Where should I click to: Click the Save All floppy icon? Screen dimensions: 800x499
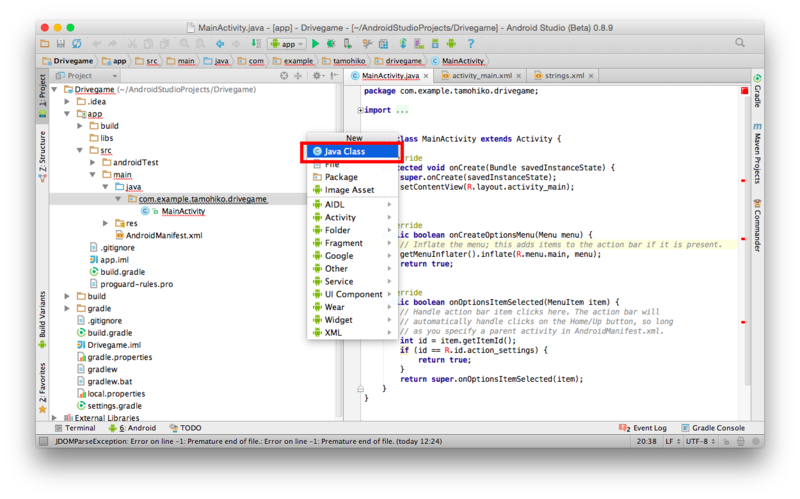tap(61, 44)
